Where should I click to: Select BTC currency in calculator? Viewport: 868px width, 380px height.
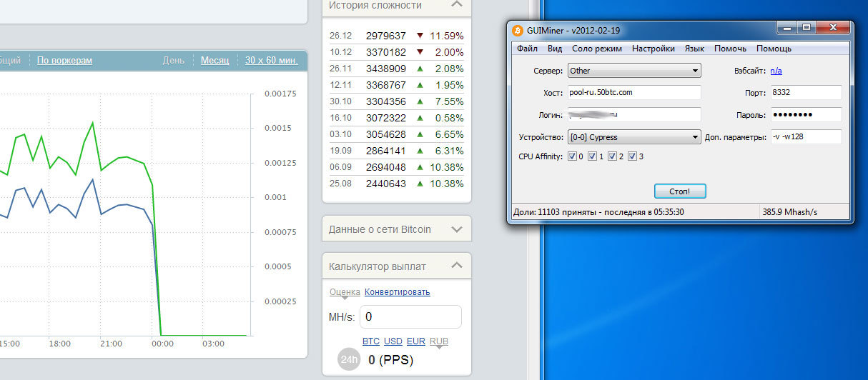tap(371, 341)
